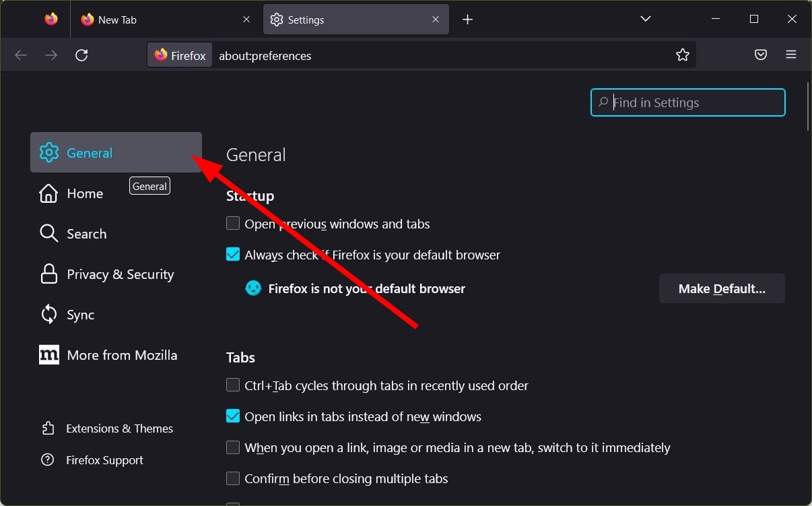Open Privacy & Security settings
The width and height of the screenshot is (812, 506).
[x=116, y=274]
